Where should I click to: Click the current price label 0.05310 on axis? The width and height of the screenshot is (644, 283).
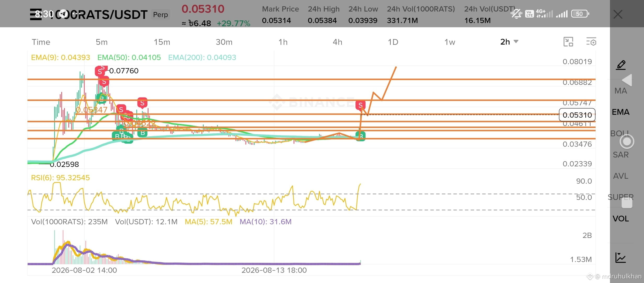click(577, 115)
